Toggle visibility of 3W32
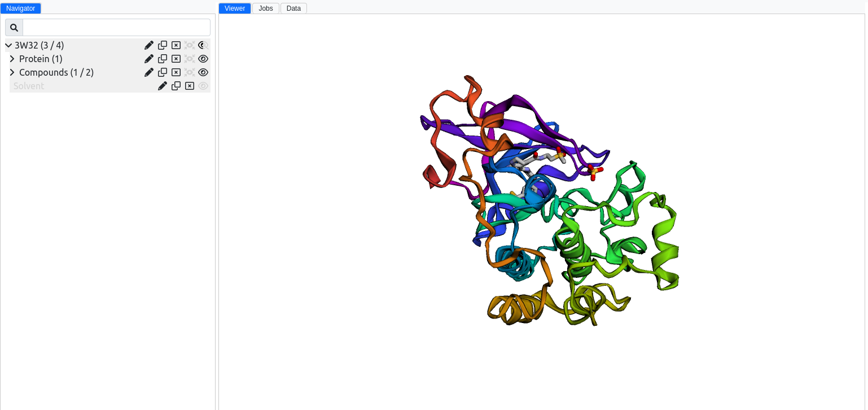The image size is (868, 410). pyautogui.click(x=203, y=45)
